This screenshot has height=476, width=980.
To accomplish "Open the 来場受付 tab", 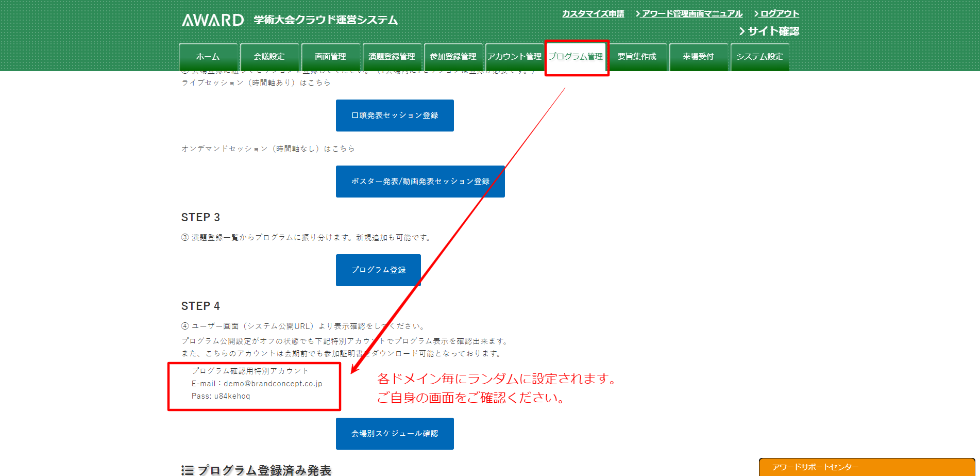I will 699,57.
